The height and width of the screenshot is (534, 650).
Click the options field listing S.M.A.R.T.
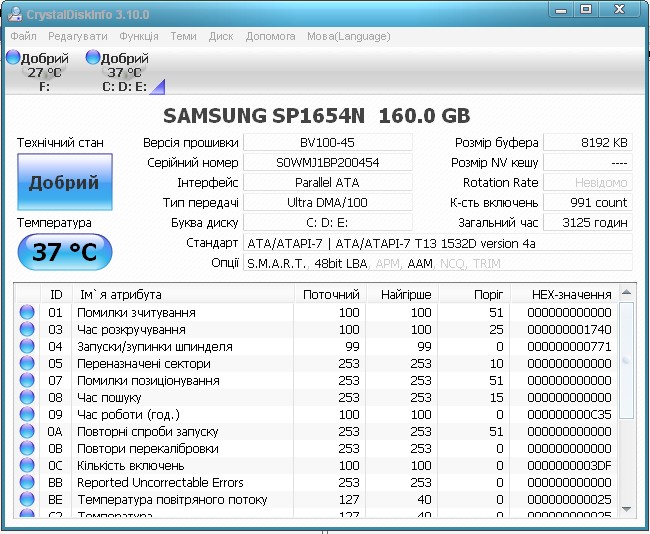tap(438, 263)
